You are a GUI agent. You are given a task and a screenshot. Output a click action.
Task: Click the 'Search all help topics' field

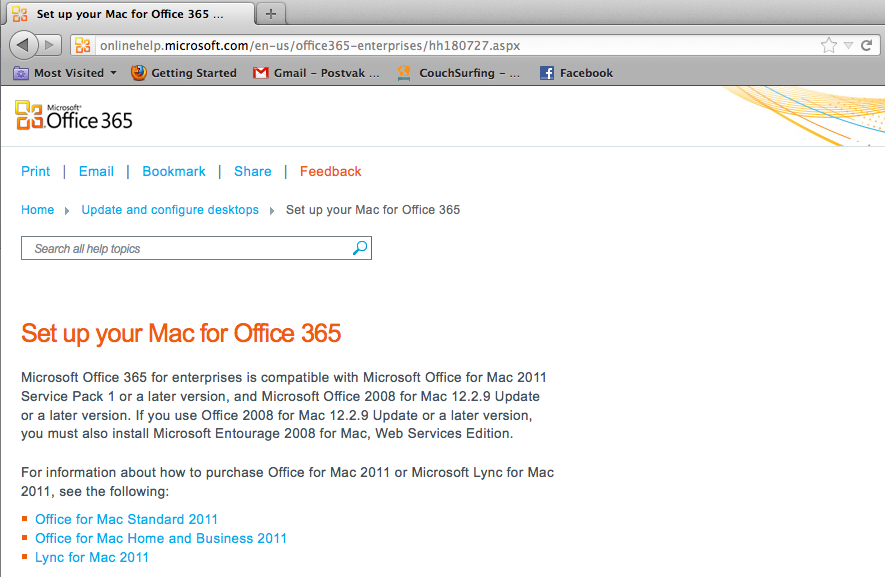[x=196, y=248]
